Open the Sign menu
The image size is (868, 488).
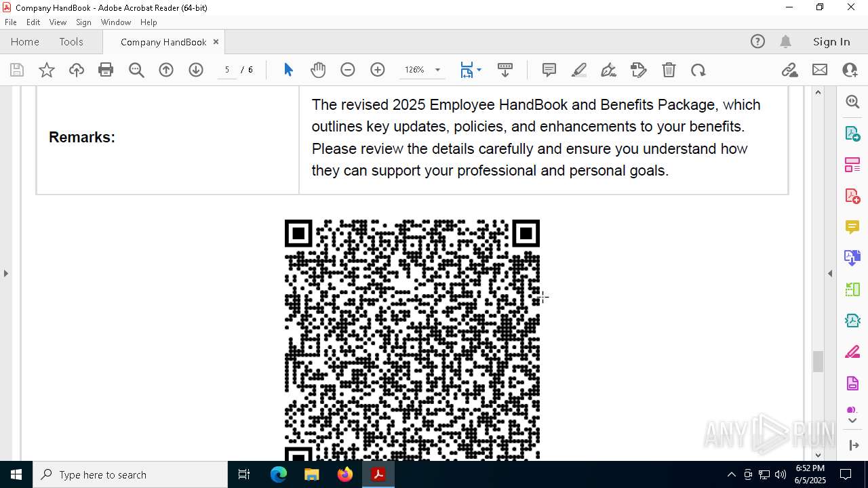pyautogui.click(x=83, y=22)
